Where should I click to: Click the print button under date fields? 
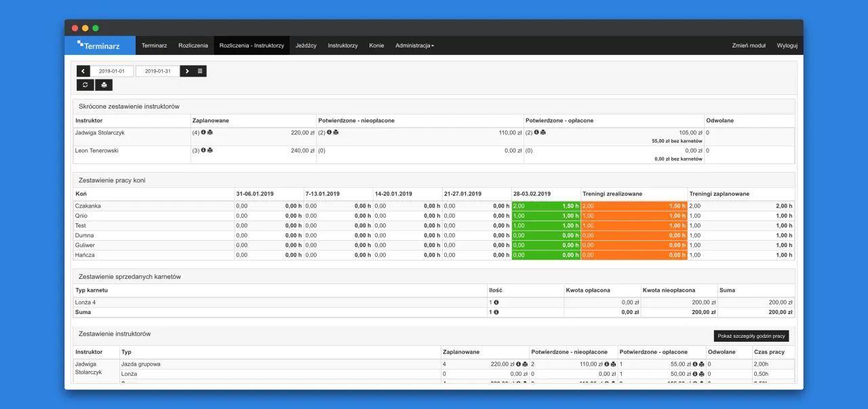point(104,85)
